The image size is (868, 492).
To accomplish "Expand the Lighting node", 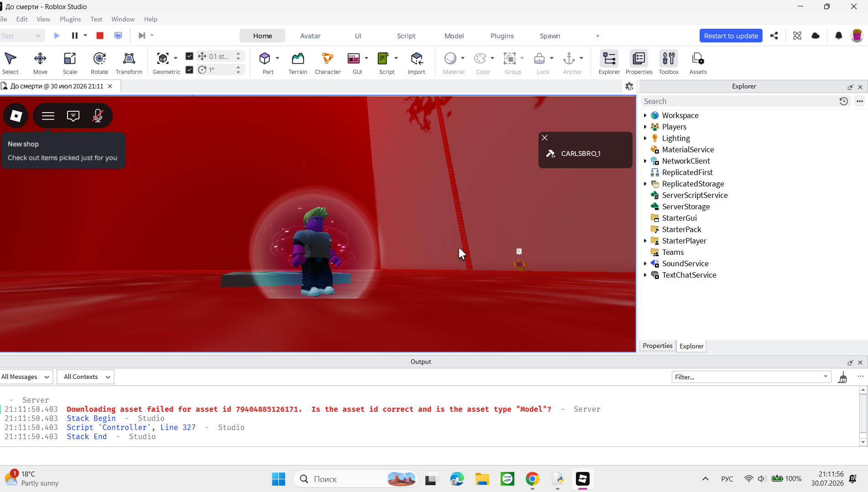I will (645, 138).
